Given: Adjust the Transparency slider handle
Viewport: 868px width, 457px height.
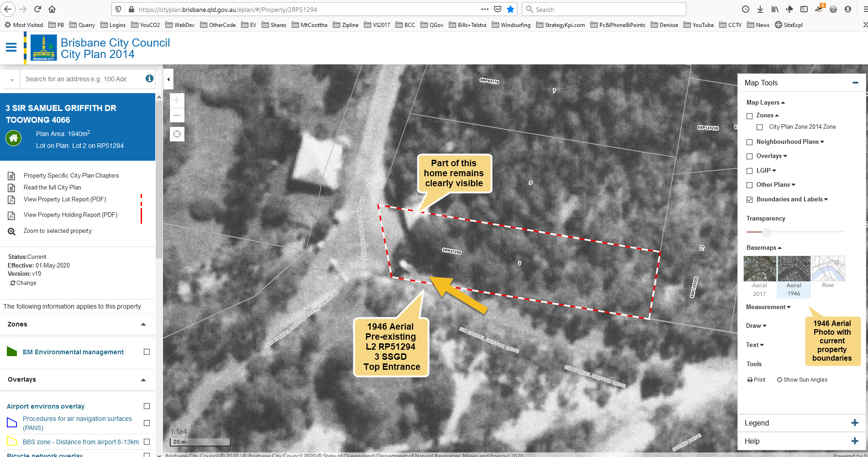Looking at the screenshot, I should [766, 232].
